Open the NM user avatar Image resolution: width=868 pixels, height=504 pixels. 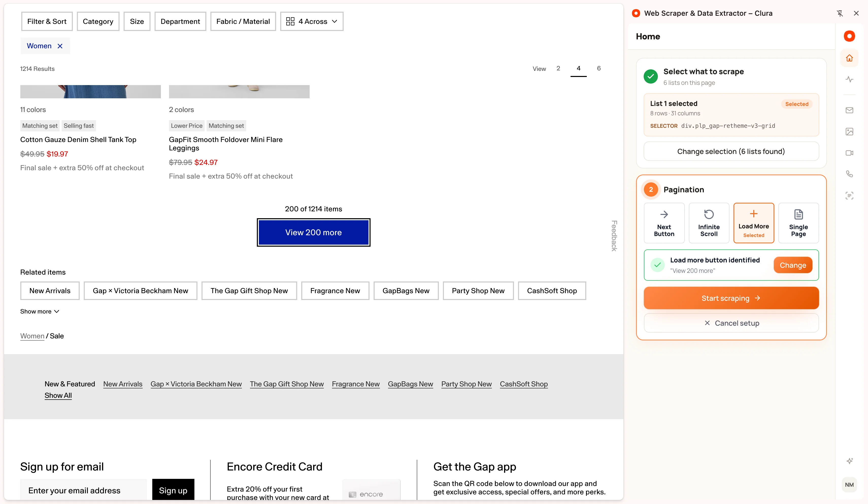(x=849, y=485)
